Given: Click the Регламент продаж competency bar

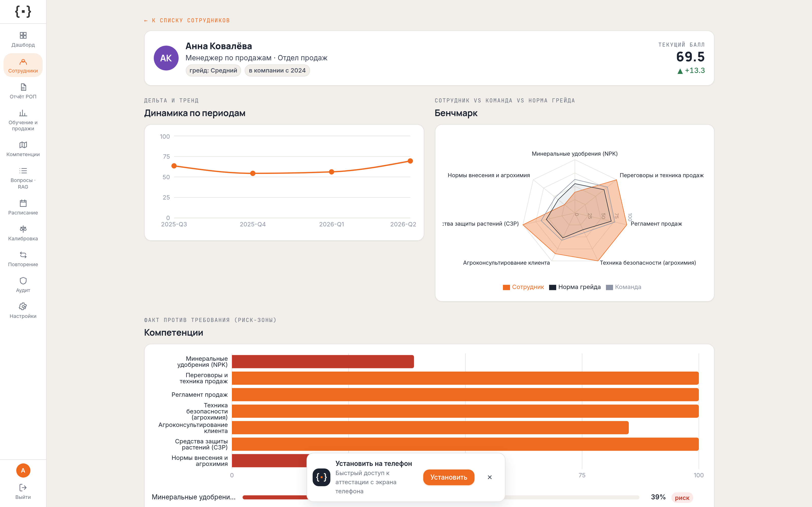Looking at the screenshot, I should point(465,395).
